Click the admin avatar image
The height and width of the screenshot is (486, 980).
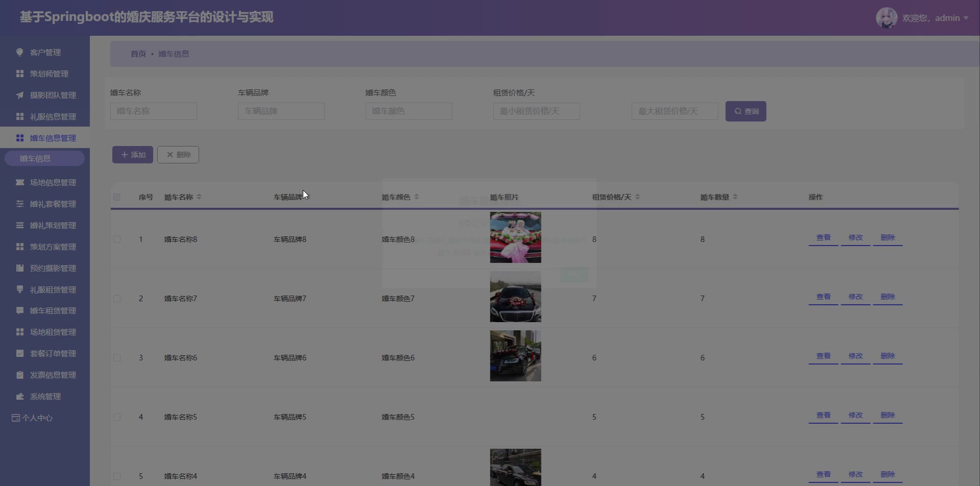click(886, 18)
